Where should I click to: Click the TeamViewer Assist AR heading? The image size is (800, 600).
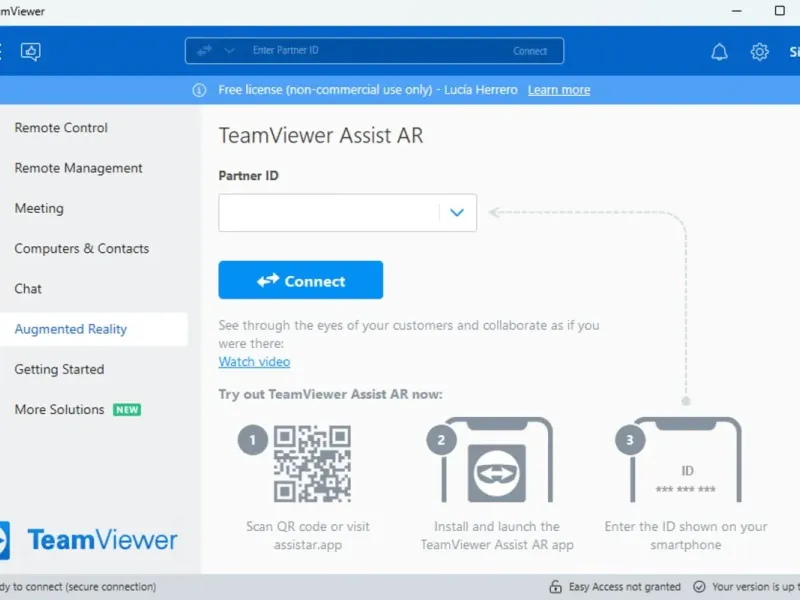(321, 136)
